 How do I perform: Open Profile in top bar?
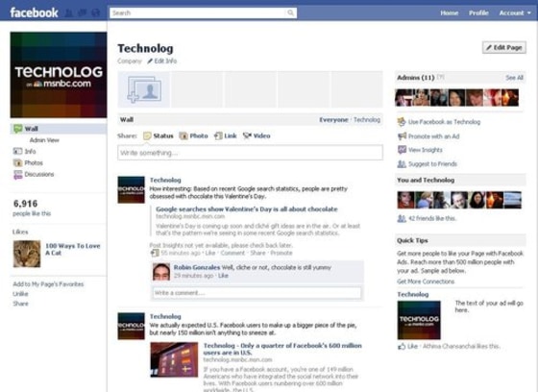[x=478, y=13]
